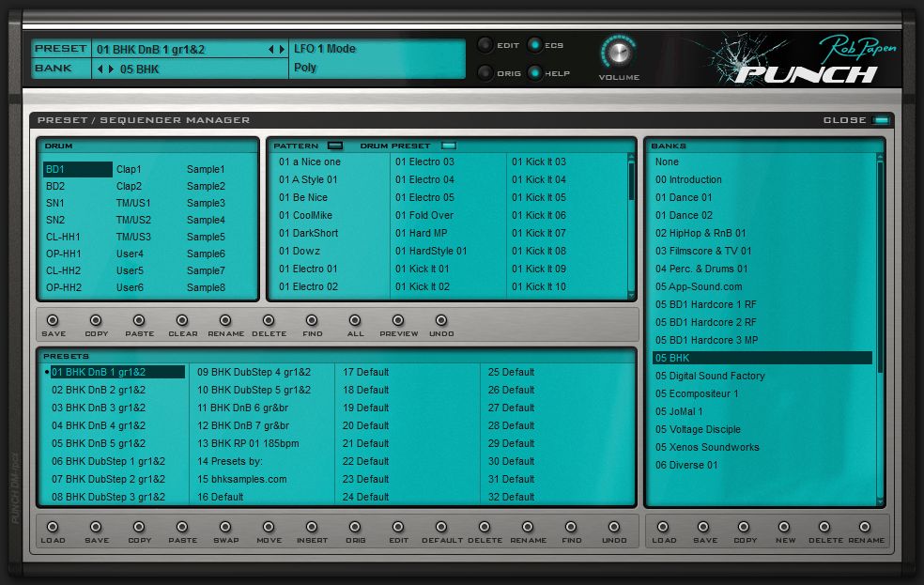Select preset 13 BHK RP 01 185bpm

point(248,443)
